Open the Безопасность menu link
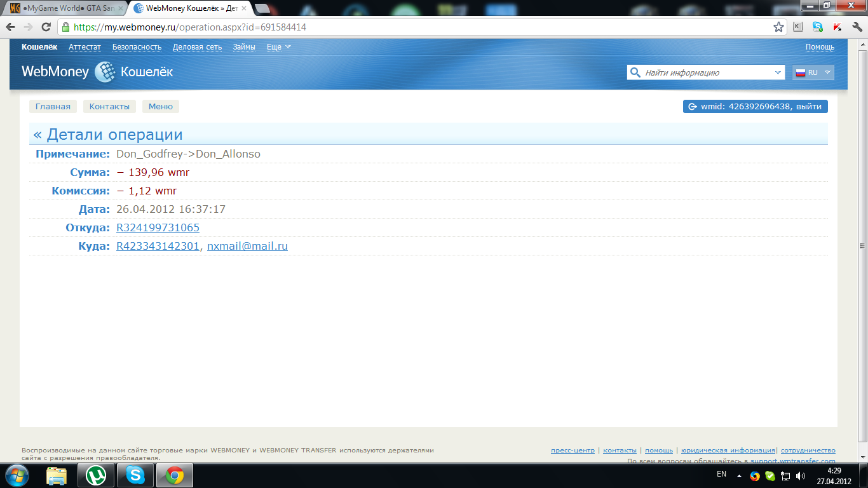868x488 pixels. [x=137, y=46]
